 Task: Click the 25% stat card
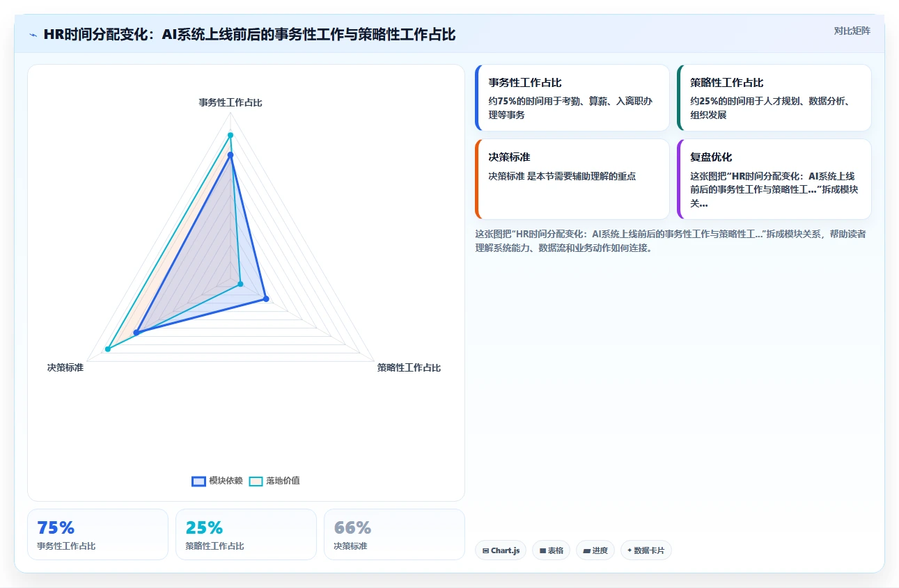[246, 534]
